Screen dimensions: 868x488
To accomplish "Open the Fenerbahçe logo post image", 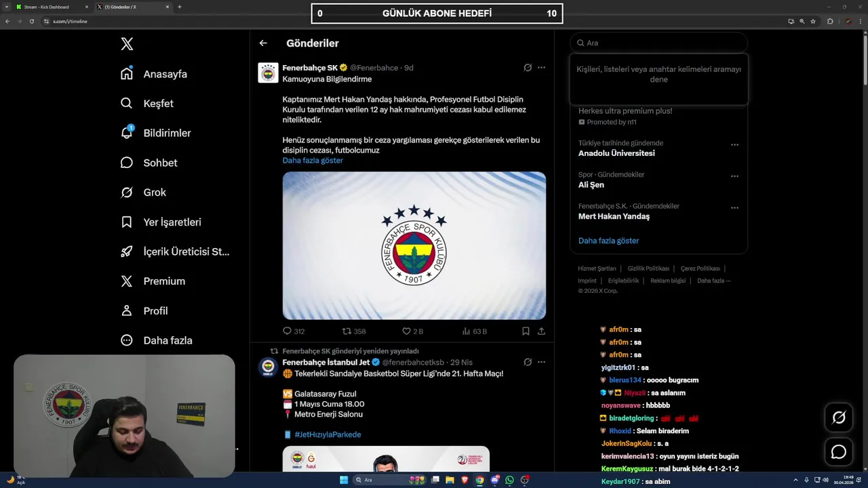I will pos(414,245).
